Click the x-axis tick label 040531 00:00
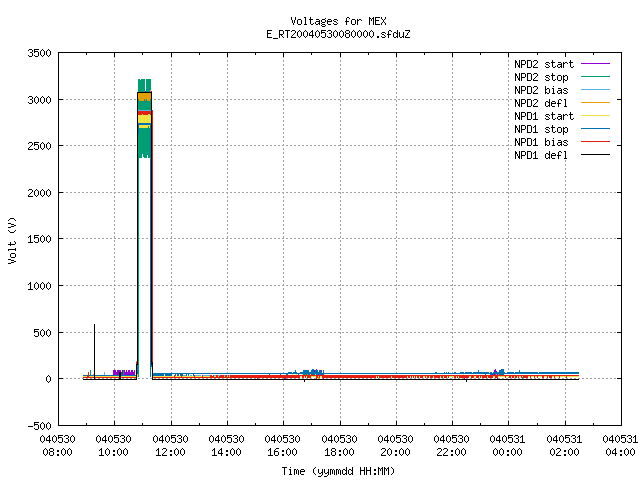 [x=507, y=446]
